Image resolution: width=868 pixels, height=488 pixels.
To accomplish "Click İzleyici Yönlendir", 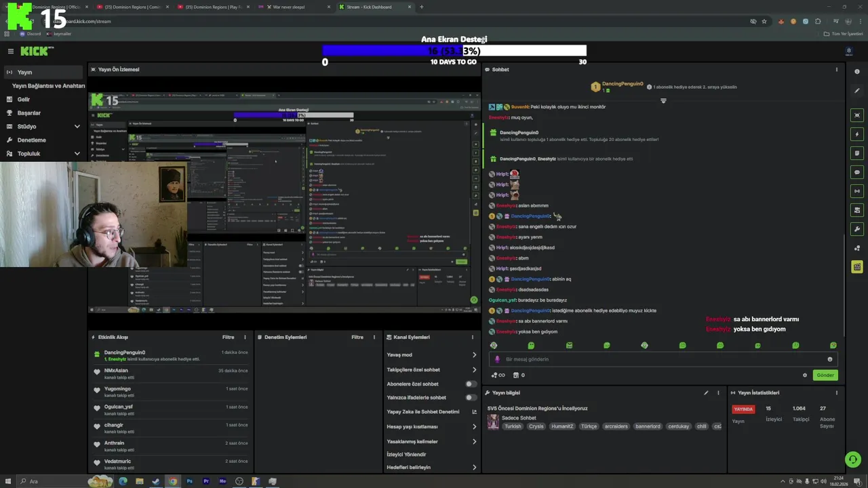I will tap(407, 454).
